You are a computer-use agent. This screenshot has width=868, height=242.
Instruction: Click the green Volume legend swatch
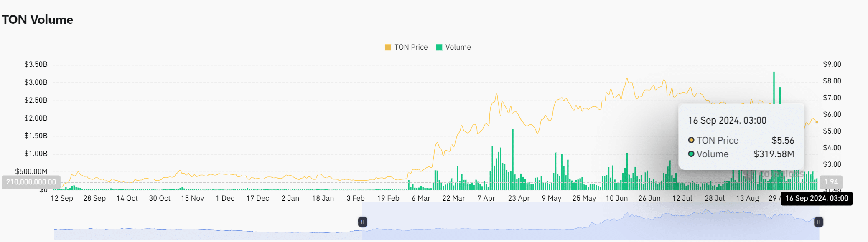439,48
